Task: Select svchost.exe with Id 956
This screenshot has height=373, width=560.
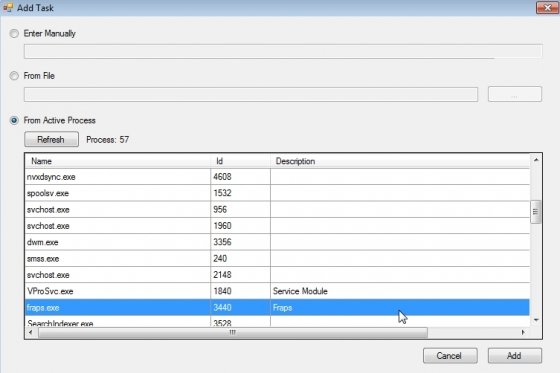Action: pyautogui.click(x=277, y=210)
